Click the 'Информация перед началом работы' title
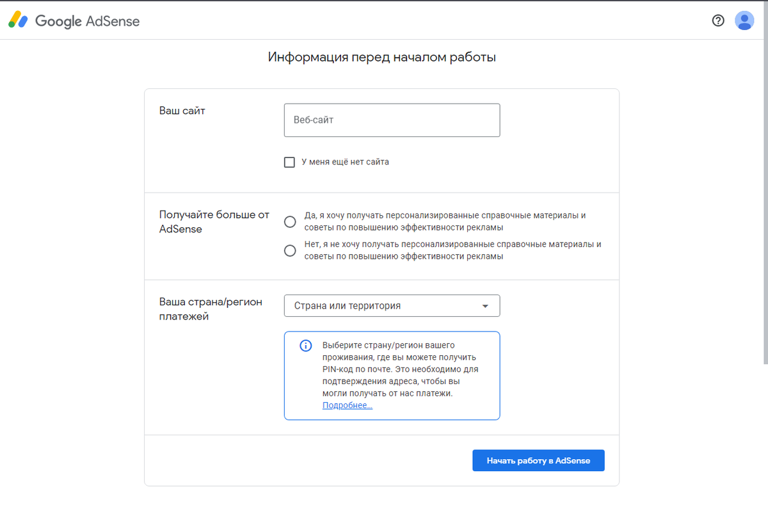Image resolution: width=768 pixels, height=532 pixels. coord(382,57)
